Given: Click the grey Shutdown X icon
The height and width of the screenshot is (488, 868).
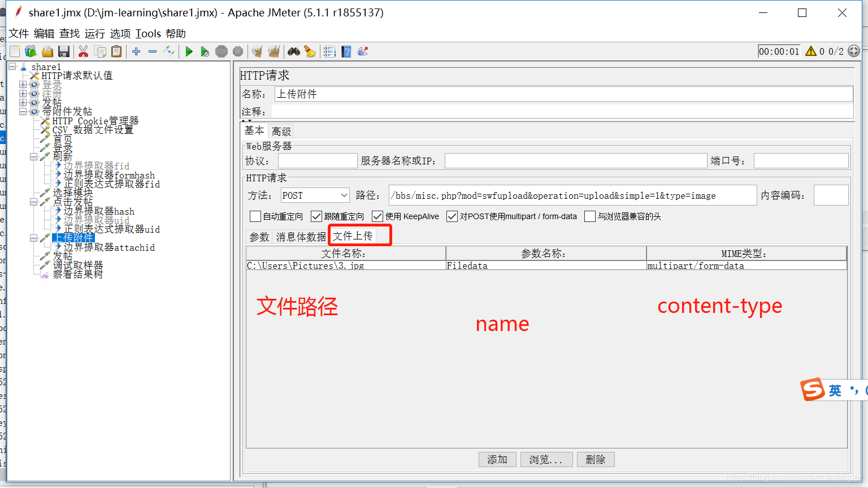Looking at the screenshot, I should click(x=238, y=51).
